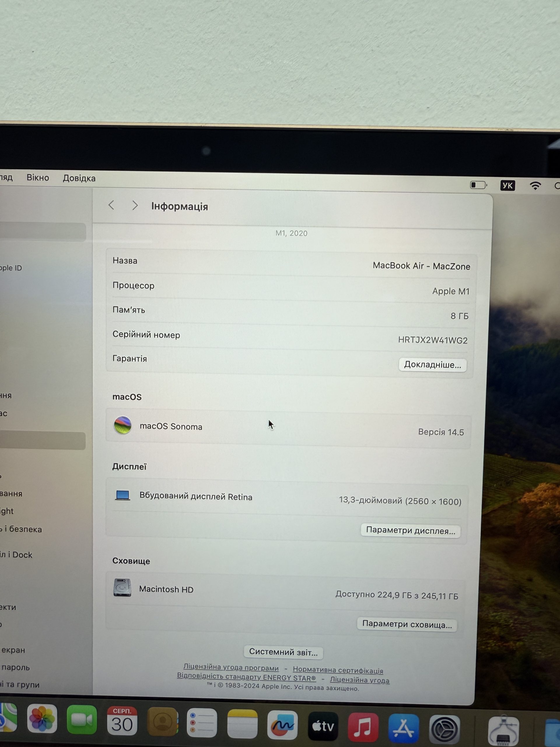Image resolution: width=560 pixels, height=747 pixels.
Task: Open Freeform from the Dock
Action: click(283, 725)
